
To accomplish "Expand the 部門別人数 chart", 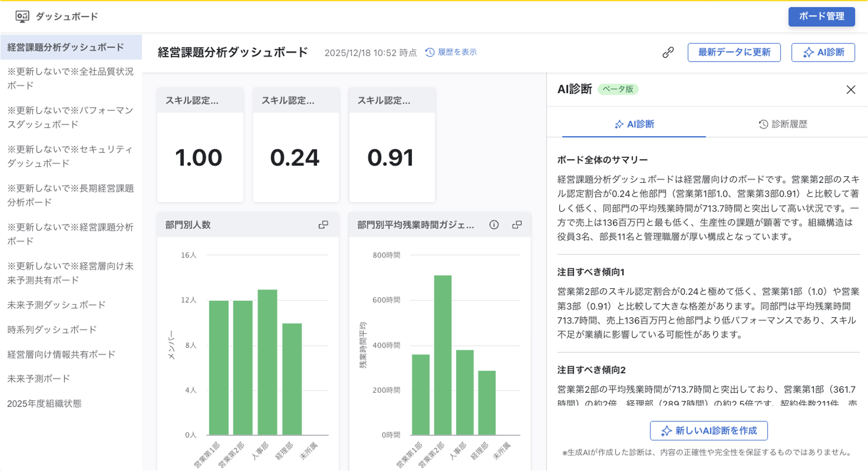I will tap(323, 225).
